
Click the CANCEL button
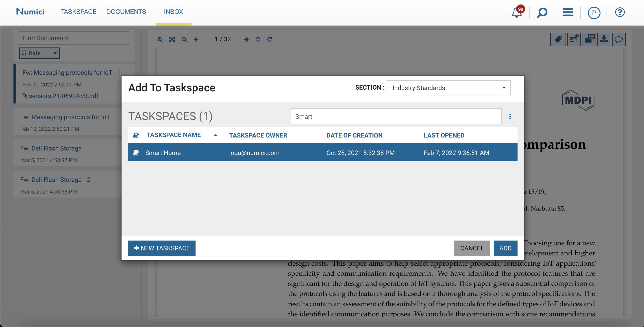(x=472, y=248)
